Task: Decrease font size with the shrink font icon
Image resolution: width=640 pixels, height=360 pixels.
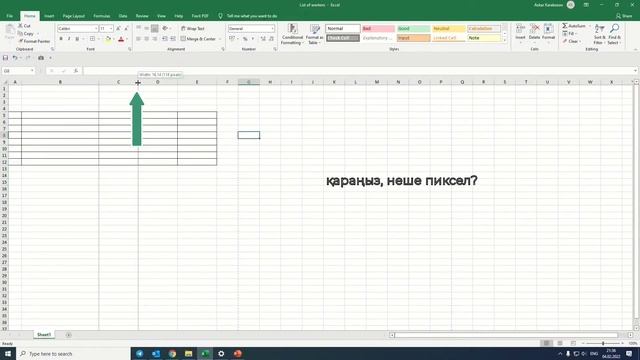Action: click(x=126, y=29)
